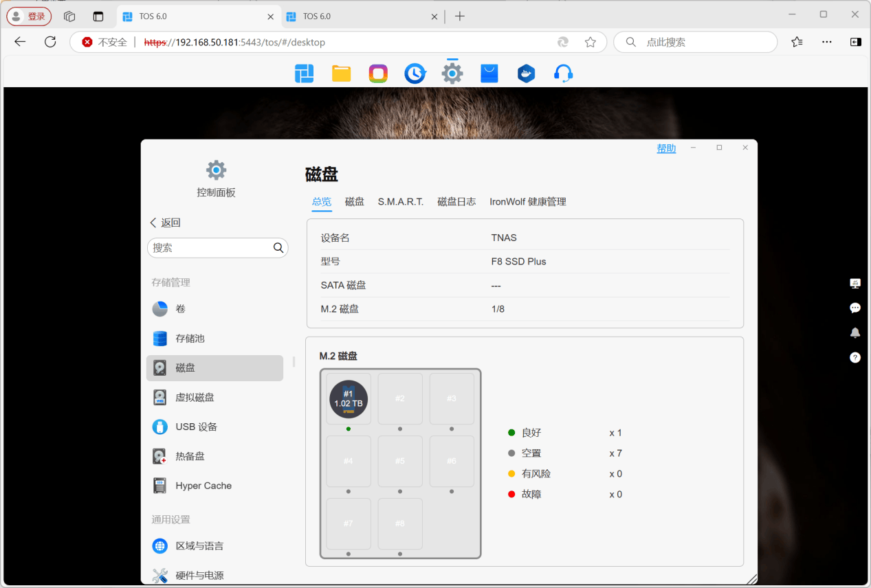871x588 pixels.
Task: Open the App Center shopping bag icon
Action: pos(489,73)
